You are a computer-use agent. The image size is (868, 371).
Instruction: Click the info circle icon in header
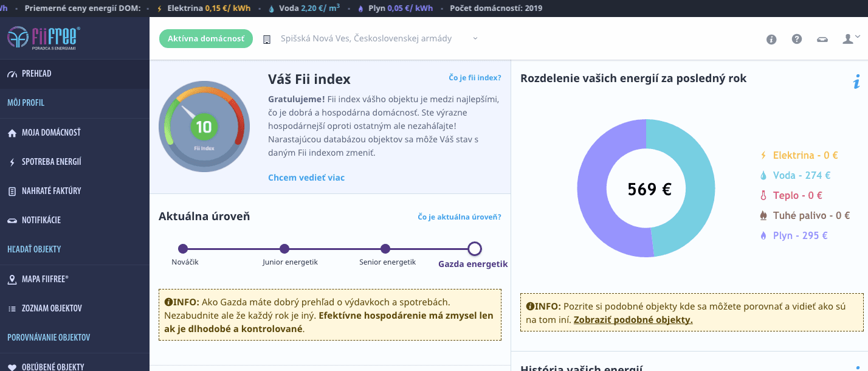point(771,40)
